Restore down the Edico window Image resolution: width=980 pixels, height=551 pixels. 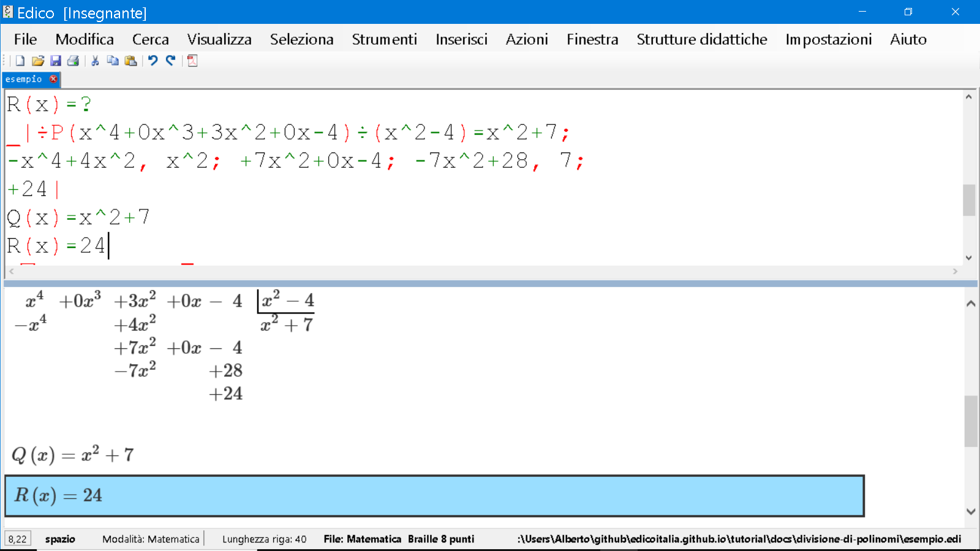tap(908, 12)
